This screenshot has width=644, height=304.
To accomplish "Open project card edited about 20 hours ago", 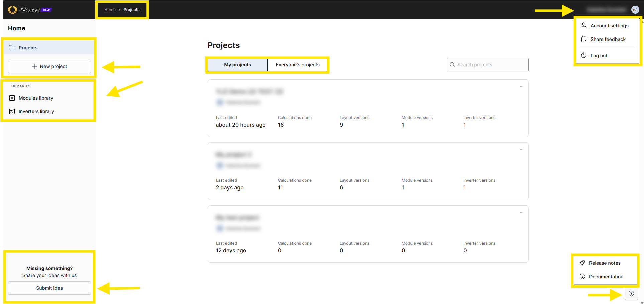I will click(368, 108).
